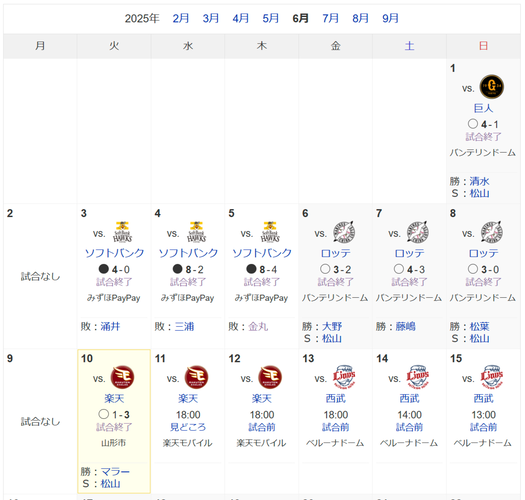Image resolution: width=525 pixels, height=500 pixels.
Task: Open save pitcher 松山 link on June 1
Action: 479,193
